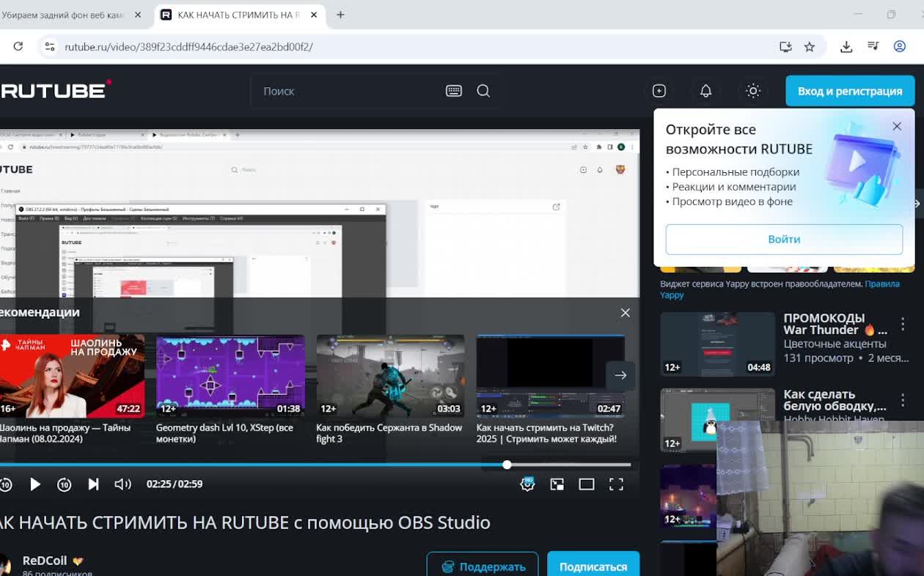Close the Откройте все возможности RUTUBE popup
Viewport: 924px width, 576px height.
click(897, 126)
